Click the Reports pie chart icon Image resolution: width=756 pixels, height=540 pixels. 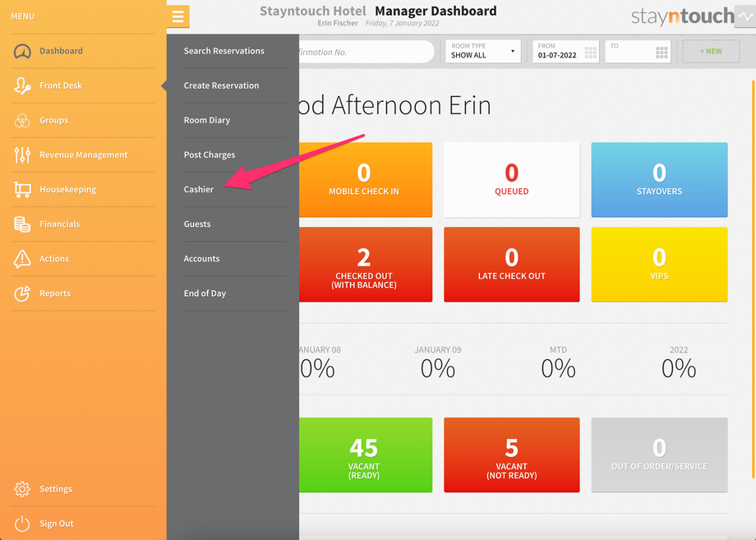pyautogui.click(x=22, y=293)
